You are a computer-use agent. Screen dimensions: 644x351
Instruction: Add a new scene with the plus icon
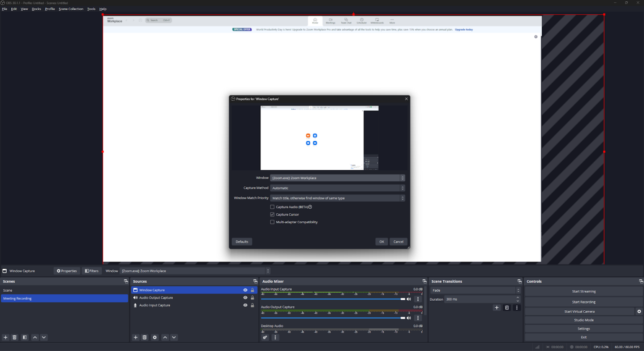click(x=5, y=337)
